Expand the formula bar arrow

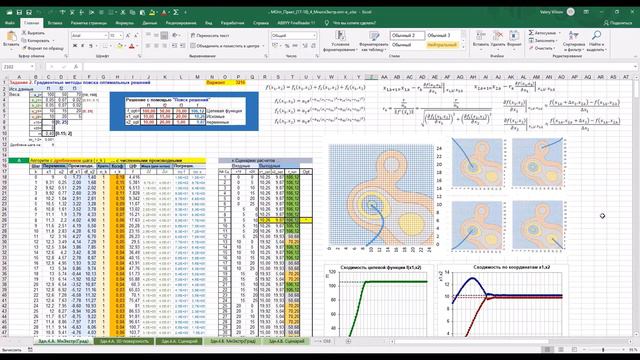point(636,67)
